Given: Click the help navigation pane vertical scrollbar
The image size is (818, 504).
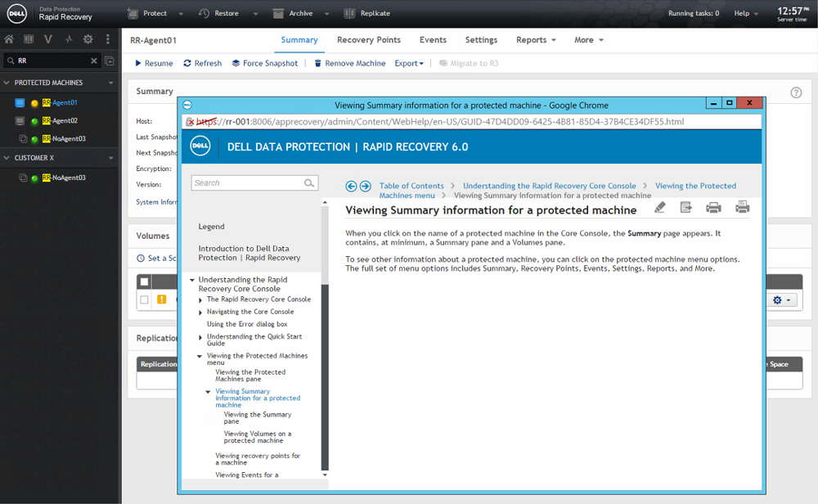Looking at the screenshot, I should 325,376.
